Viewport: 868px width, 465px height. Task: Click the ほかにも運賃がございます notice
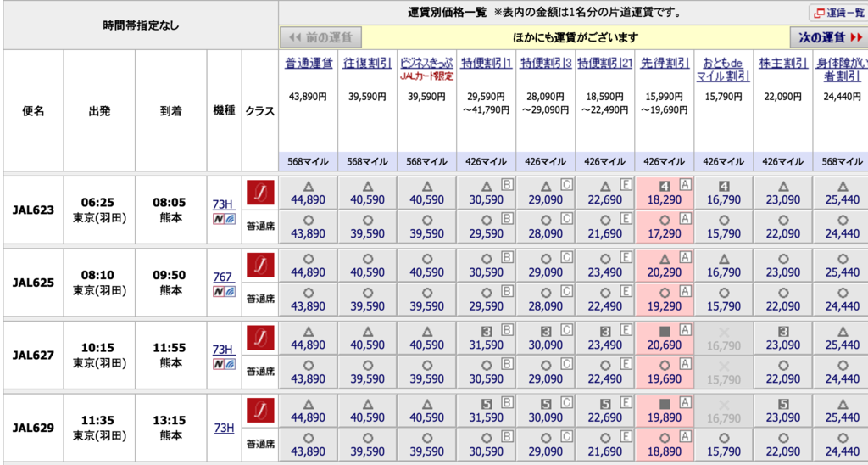click(576, 37)
